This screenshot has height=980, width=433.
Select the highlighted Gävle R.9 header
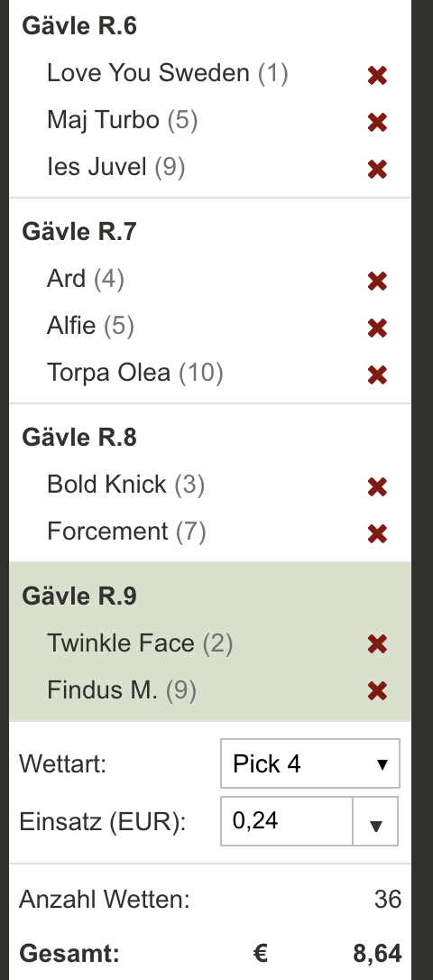tap(79, 596)
